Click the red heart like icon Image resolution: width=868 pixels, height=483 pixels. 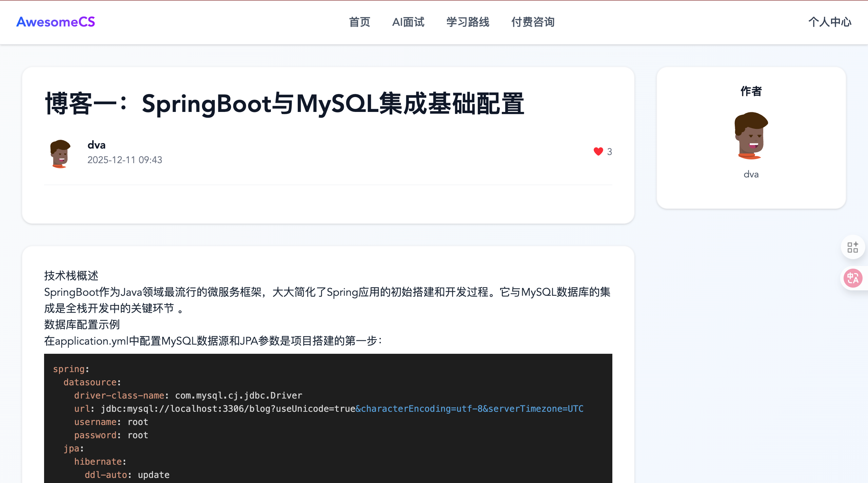coord(598,151)
